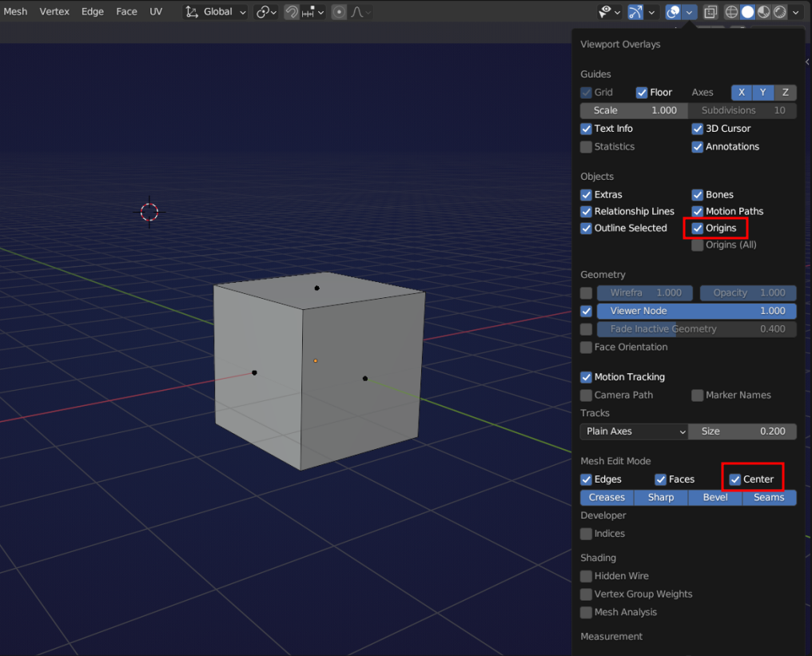The image size is (812, 656).
Task: Toggle the X-ray icon
Action: click(710, 12)
